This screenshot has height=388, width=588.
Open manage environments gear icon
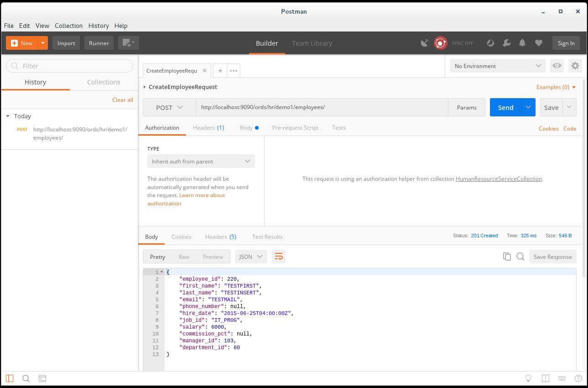coord(575,66)
